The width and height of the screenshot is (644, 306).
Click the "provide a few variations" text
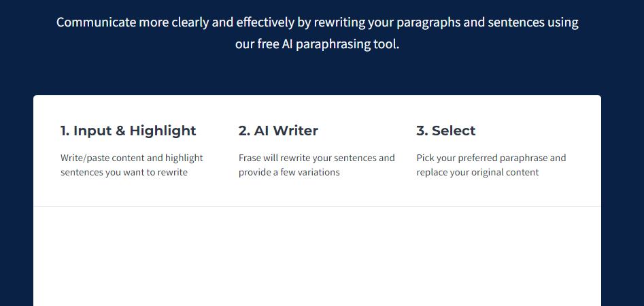pos(289,172)
